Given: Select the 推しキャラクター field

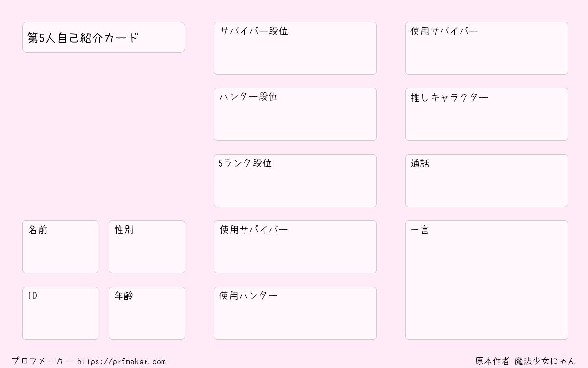Looking at the screenshot, I should [487, 114].
